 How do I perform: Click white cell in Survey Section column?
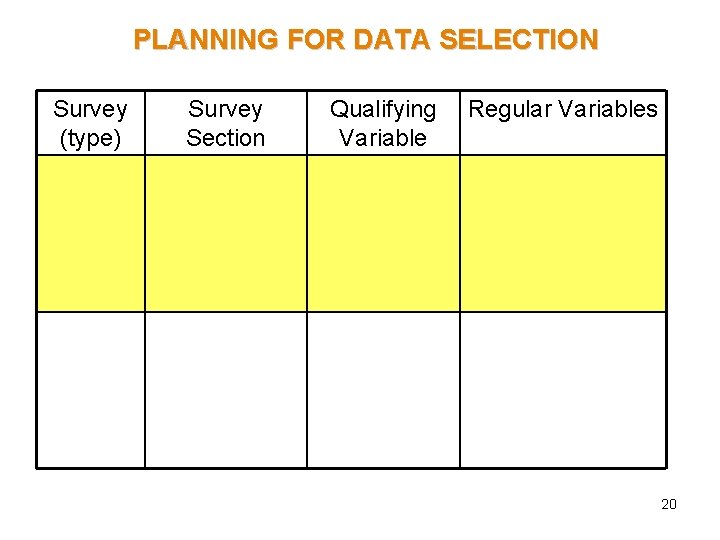point(226,390)
